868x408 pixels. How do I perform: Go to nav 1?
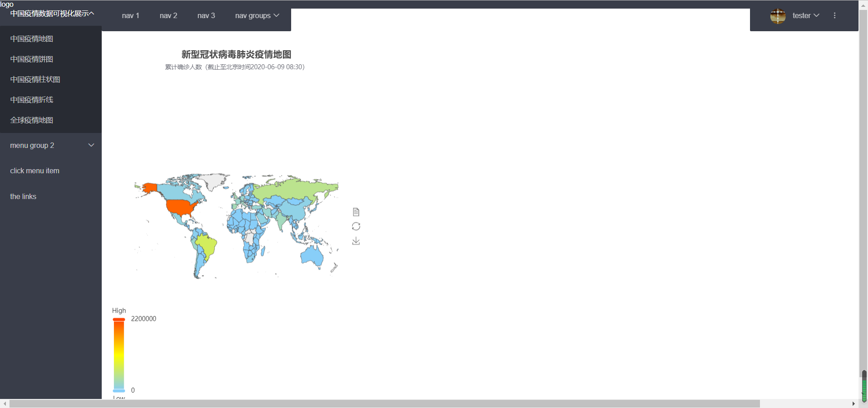point(131,15)
